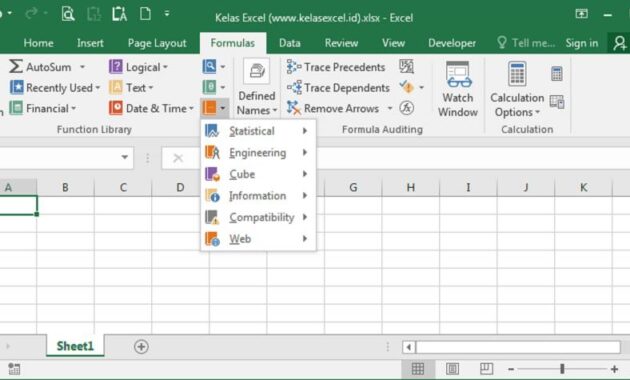Switch to the Data tab
The height and width of the screenshot is (380, 630).
click(x=290, y=43)
